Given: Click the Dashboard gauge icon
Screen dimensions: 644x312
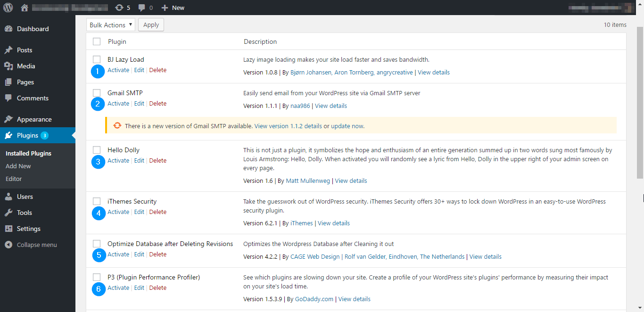Looking at the screenshot, I should (8, 29).
